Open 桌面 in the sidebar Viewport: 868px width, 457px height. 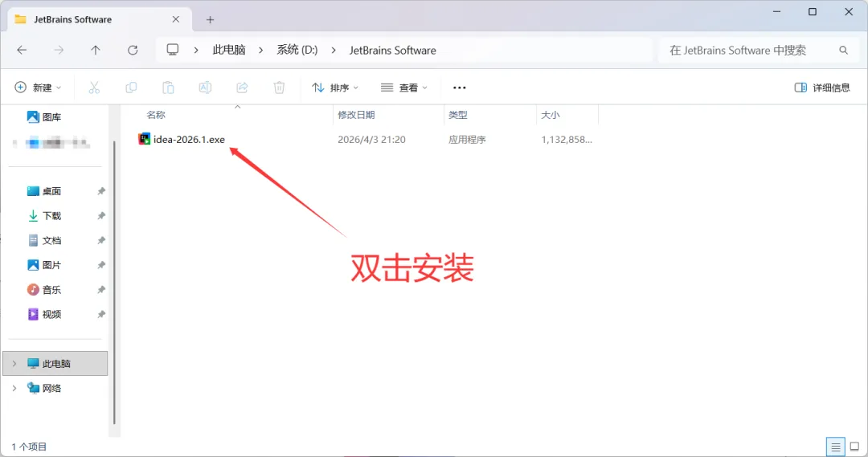pyautogui.click(x=44, y=191)
